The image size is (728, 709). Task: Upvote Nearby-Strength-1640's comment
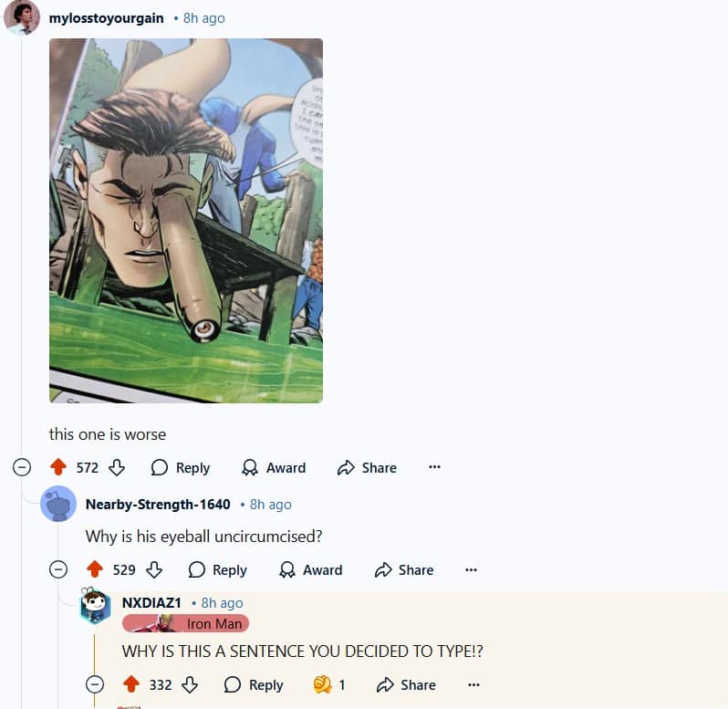[95, 569]
